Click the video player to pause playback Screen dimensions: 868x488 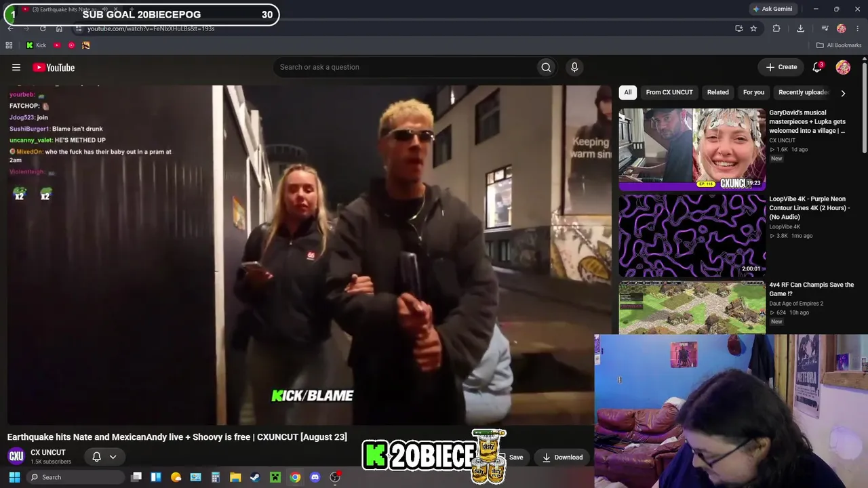coord(309,255)
